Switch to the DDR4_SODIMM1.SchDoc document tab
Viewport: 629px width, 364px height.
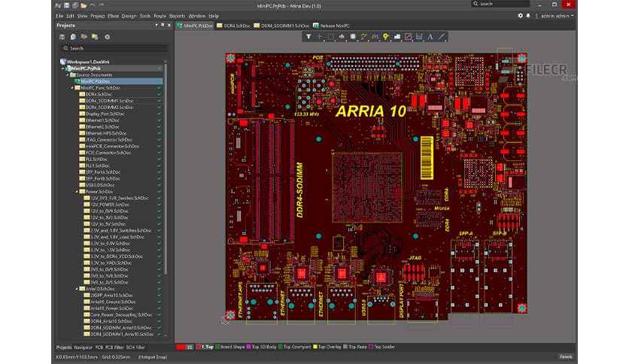[281, 26]
